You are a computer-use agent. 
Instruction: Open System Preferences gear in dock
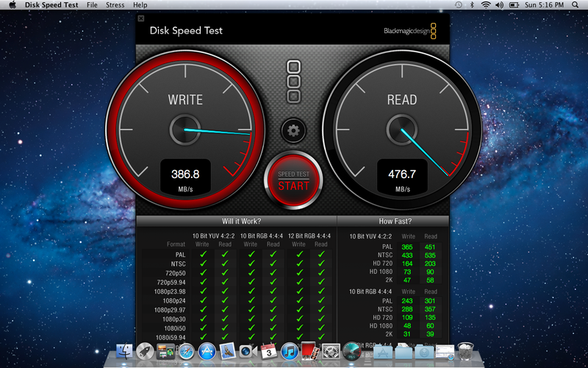click(x=331, y=352)
